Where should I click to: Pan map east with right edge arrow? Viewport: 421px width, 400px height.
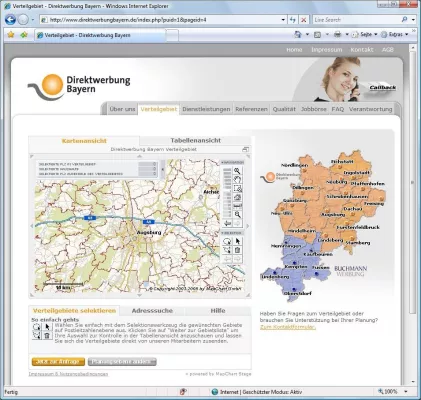[248, 226]
